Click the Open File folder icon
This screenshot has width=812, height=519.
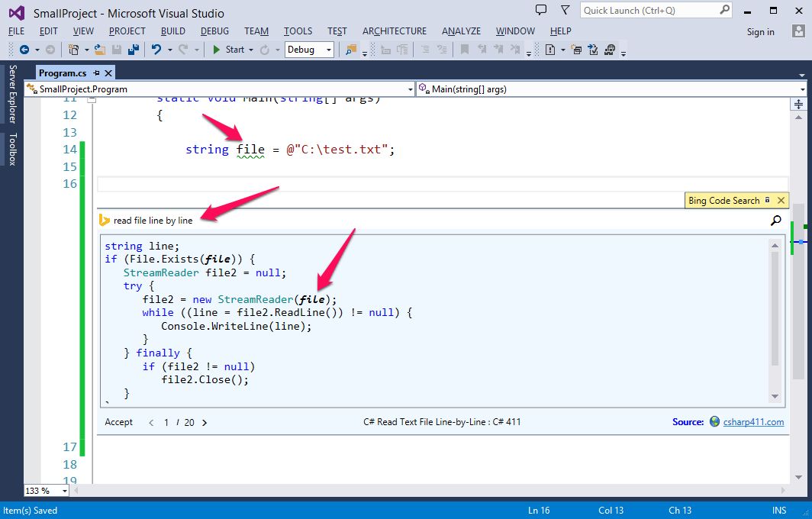point(100,50)
